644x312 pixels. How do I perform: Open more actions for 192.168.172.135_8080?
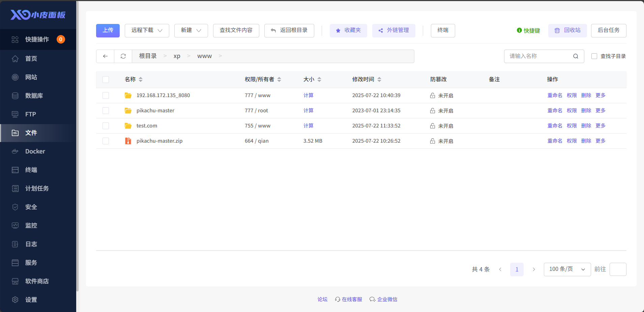(601, 95)
